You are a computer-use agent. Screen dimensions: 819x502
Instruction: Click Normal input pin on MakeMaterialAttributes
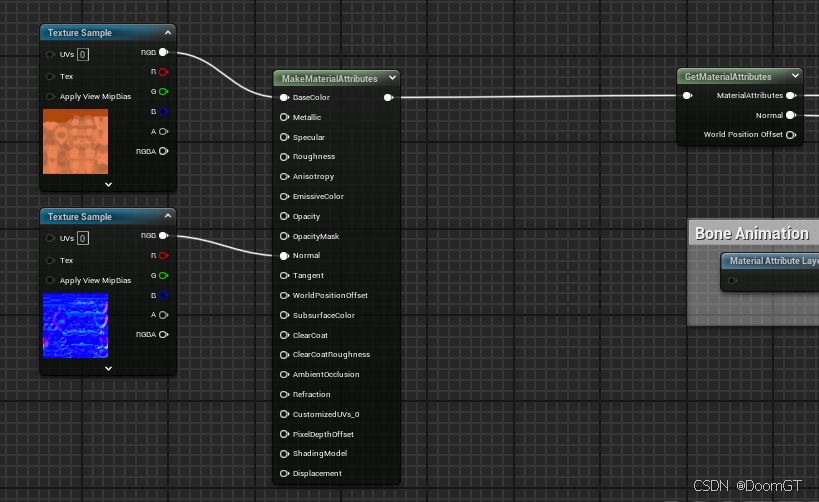pos(284,256)
